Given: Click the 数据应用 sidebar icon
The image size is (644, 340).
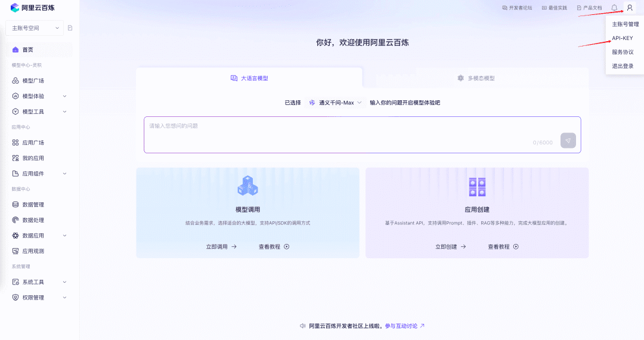Looking at the screenshot, I should [15, 236].
